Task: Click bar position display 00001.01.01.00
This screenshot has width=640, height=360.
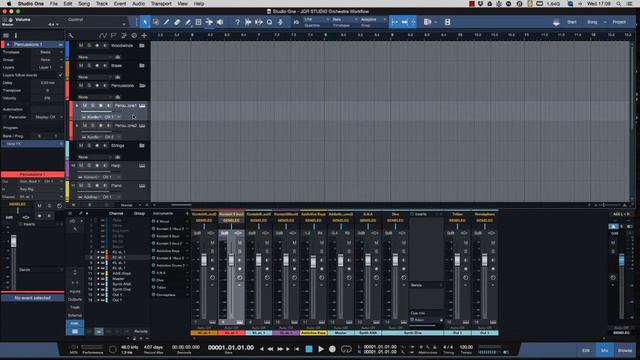Action: [231, 348]
